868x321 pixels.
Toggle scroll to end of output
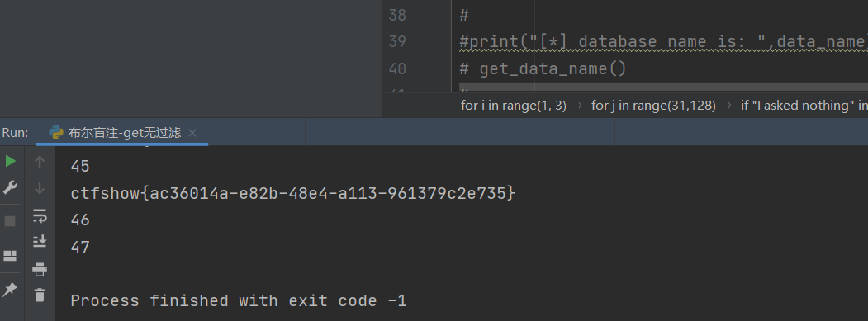(40, 241)
